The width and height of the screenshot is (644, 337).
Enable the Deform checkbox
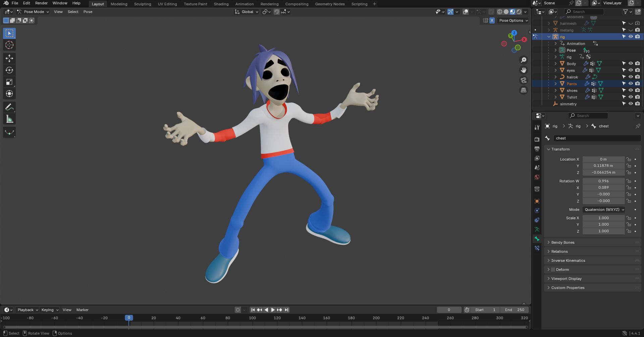tap(553, 270)
